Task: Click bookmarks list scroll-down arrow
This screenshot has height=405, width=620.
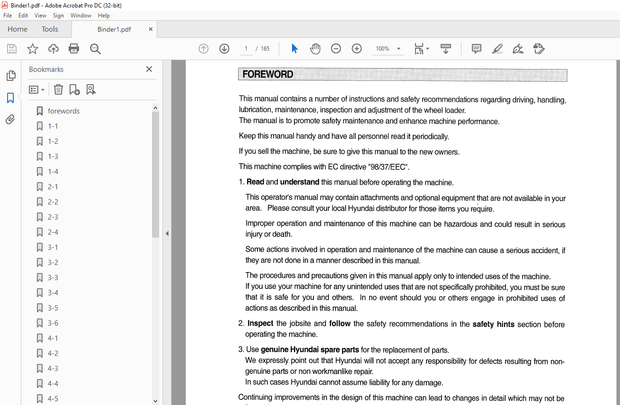Action: tap(155, 401)
